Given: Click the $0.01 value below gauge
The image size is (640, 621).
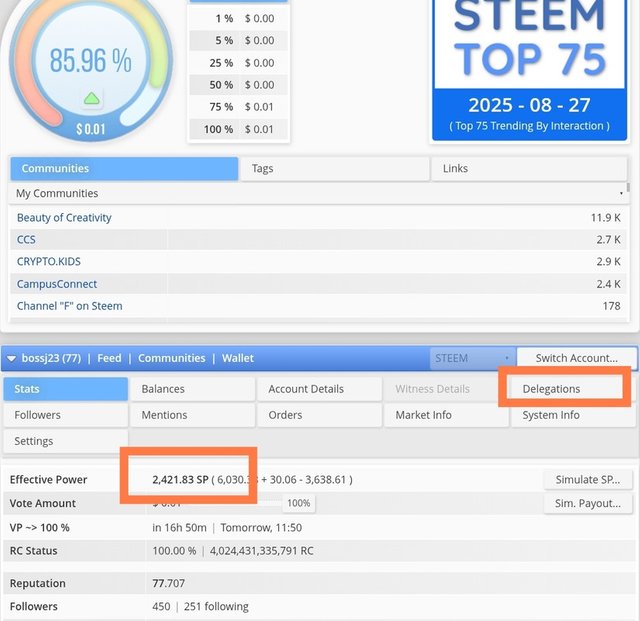Looking at the screenshot, I should click(91, 129).
